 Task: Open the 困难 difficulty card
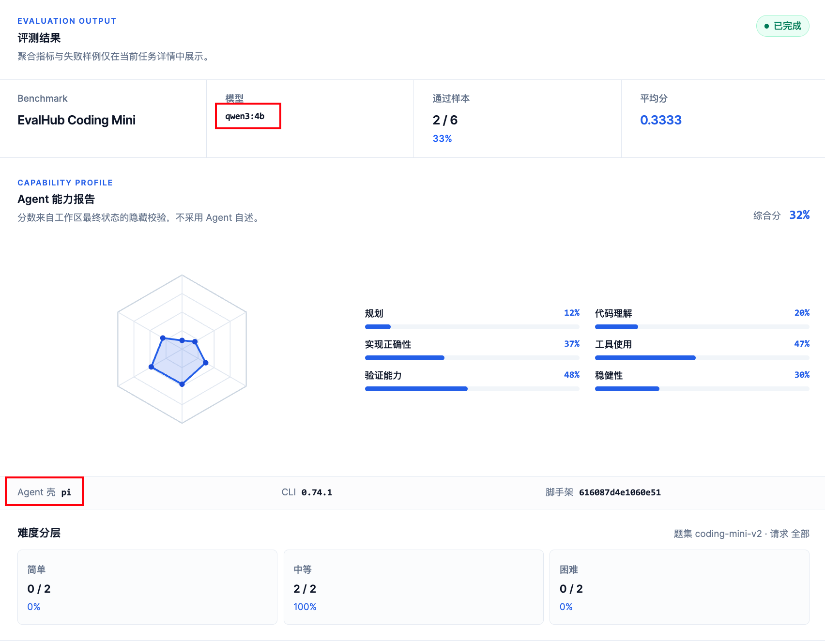click(x=679, y=587)
